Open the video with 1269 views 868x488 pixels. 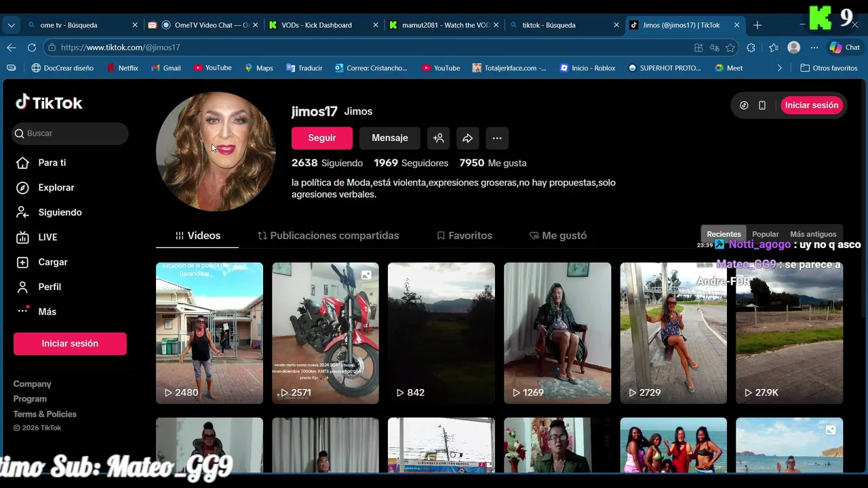coord(557,333)
